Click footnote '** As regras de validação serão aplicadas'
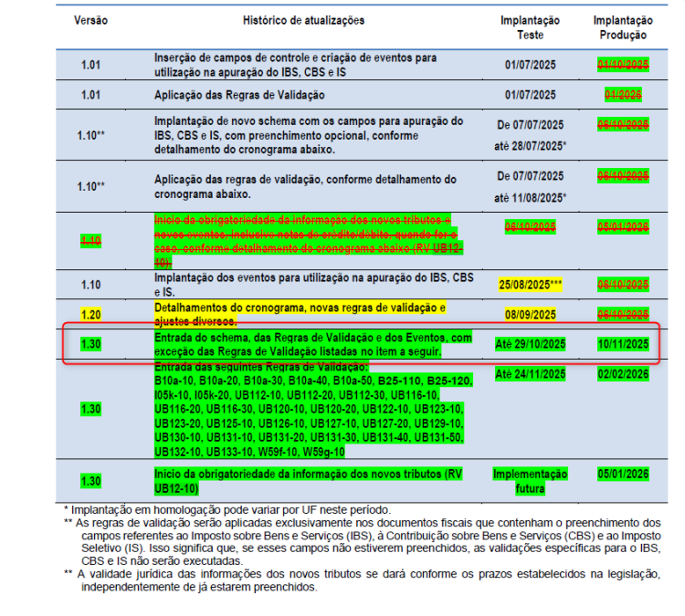The width and height of the screenshot is (685, 616). [x=363, y=542]
